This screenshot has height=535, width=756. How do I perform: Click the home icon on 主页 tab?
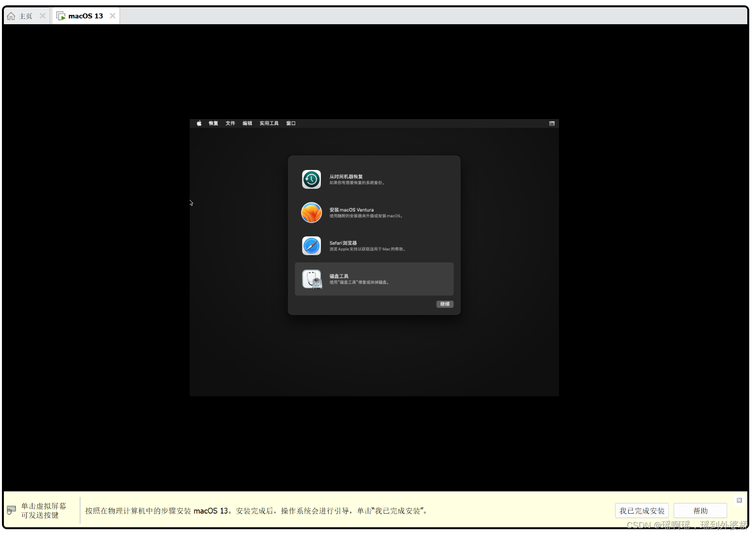[11, 16]
